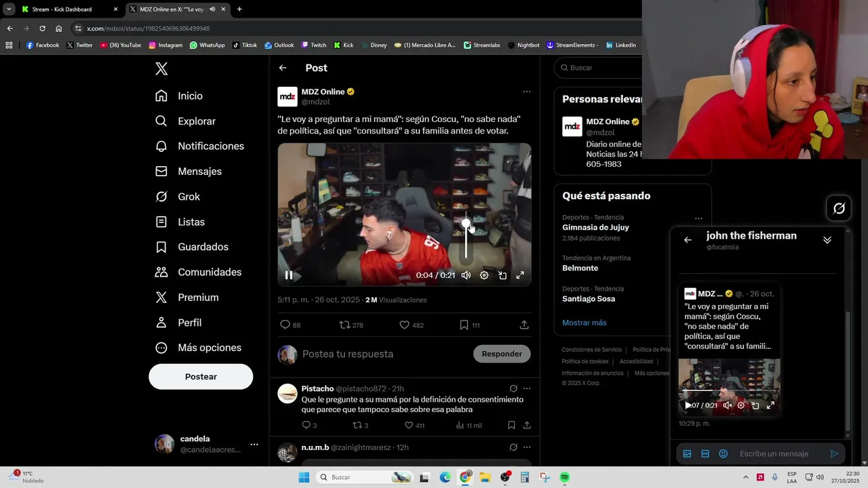Open Spotify from the taskbar
Viewport: 868px width, 488px height.
pyautogui.click(x=564, y=477)
